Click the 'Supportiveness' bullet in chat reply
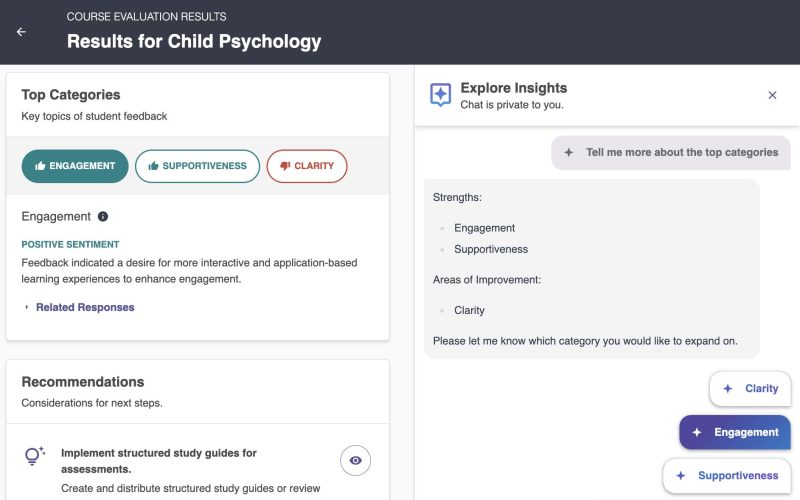 (491, 249)
